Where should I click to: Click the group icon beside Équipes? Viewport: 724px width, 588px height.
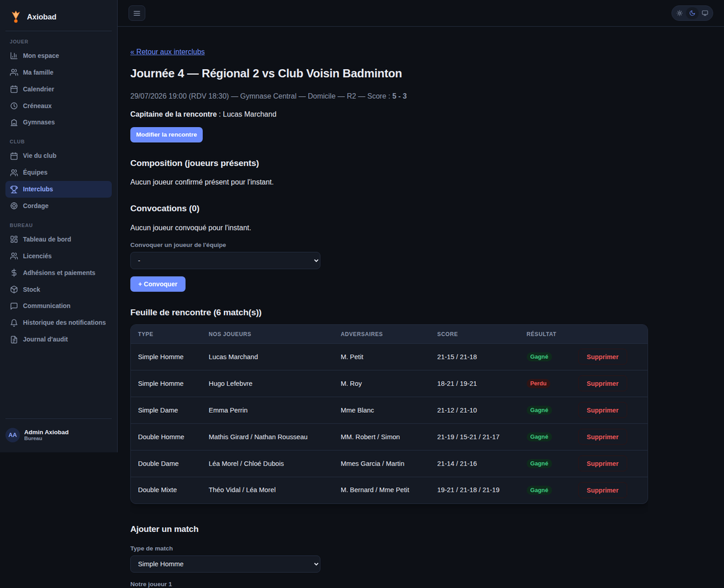coord(14,173)
